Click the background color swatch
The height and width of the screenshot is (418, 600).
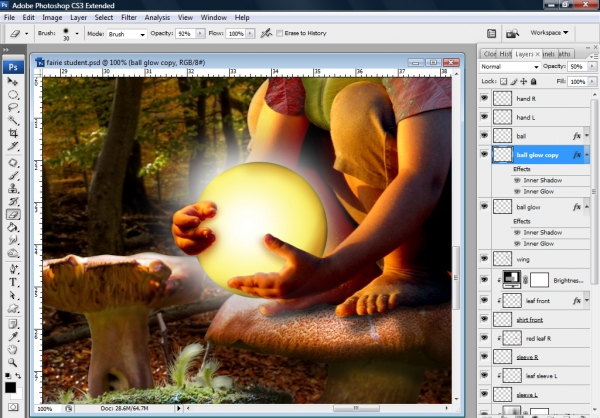click(x=19, y=394)
